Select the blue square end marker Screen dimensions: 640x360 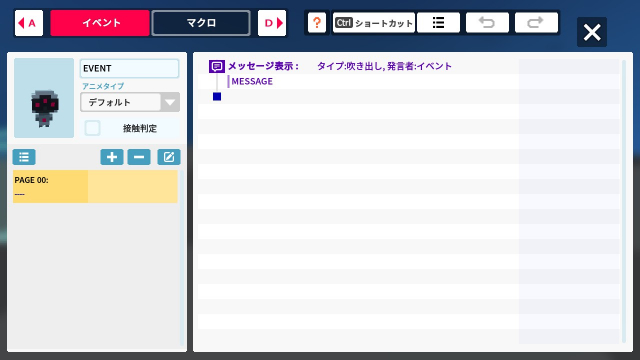pyautogui.click(x=217, y=96)
